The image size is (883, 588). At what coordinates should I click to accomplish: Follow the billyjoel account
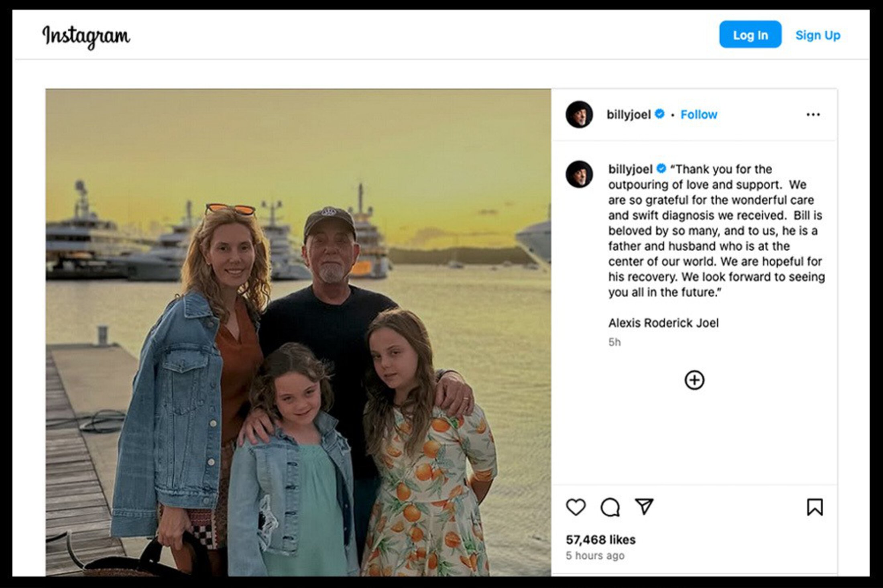pos(699,115)
